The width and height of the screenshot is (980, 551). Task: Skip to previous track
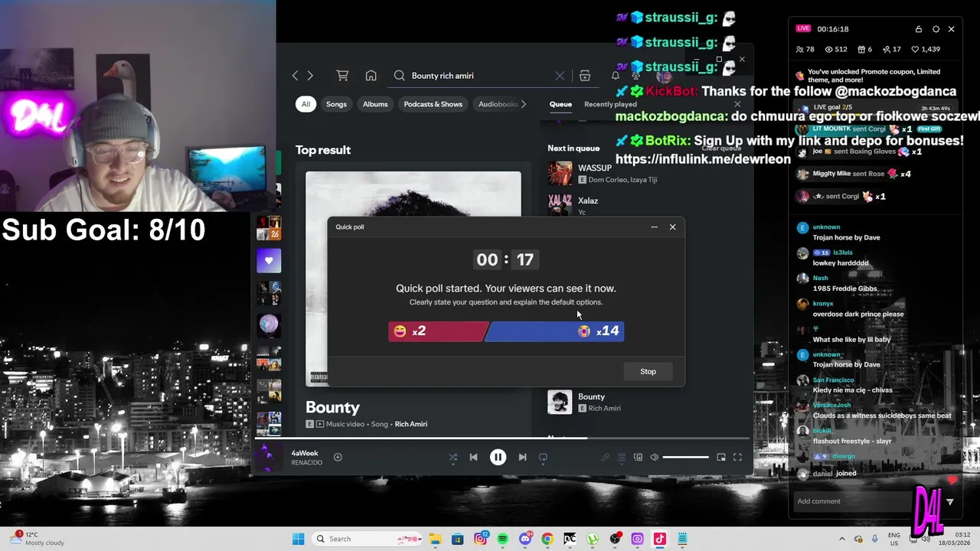(473, 457)
